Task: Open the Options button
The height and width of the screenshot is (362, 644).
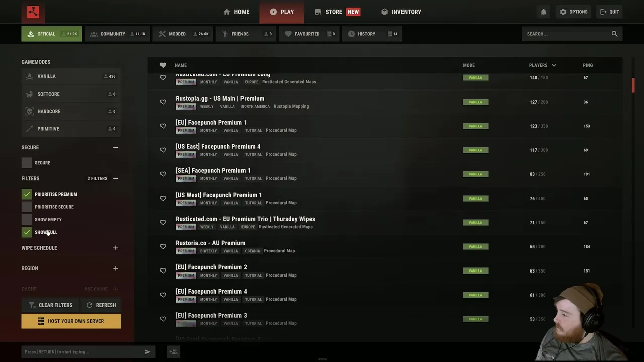Action: point(574,12)
